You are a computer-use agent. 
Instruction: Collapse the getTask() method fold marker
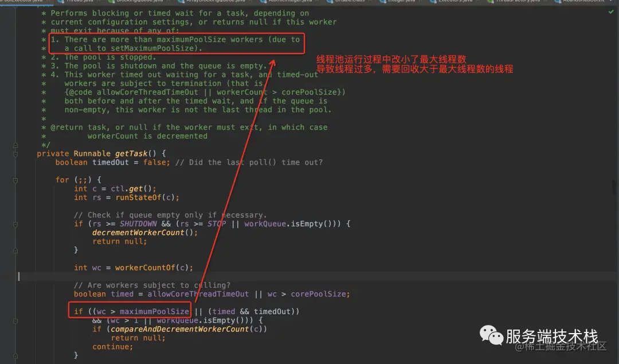tap(15, 154)
